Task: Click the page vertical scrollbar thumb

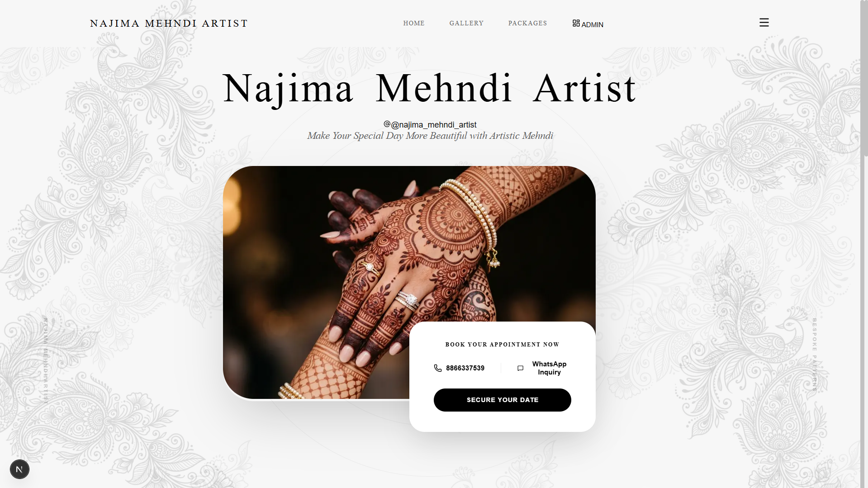Action: point(866,78)
